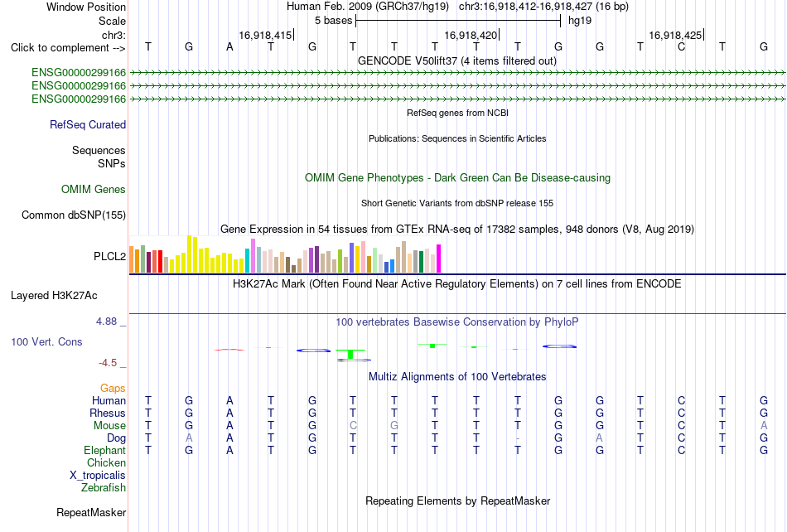Click the A base in the complement row
The height and width of the screenshot is (532, 787).
coord(229,46)
